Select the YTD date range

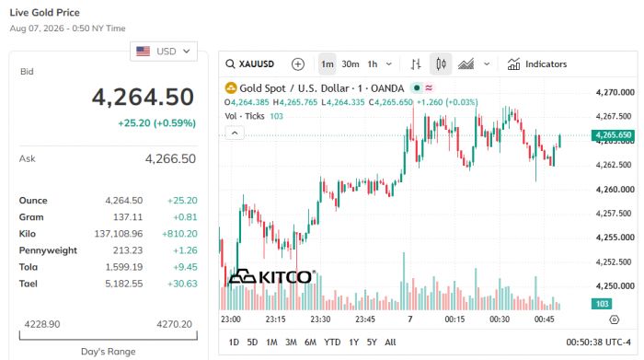point(332,343)
